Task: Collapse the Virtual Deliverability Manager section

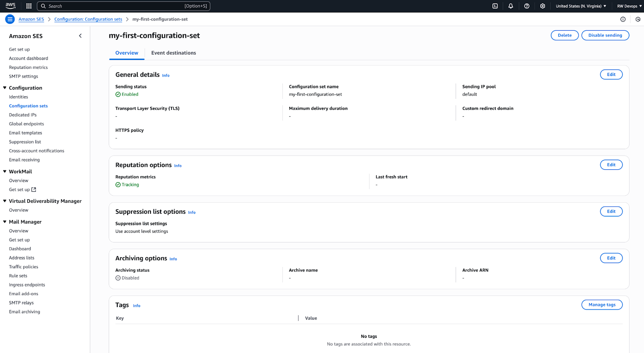Action: pos(5,201)
